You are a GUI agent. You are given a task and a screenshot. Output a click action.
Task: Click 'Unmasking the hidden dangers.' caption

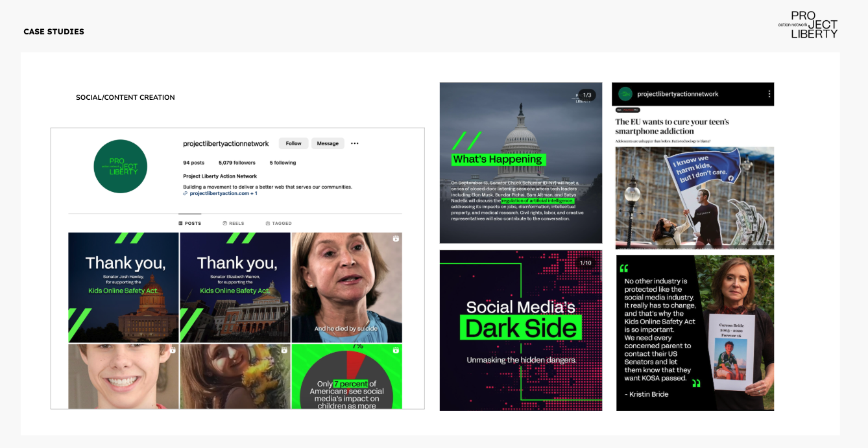coord(521,360)
